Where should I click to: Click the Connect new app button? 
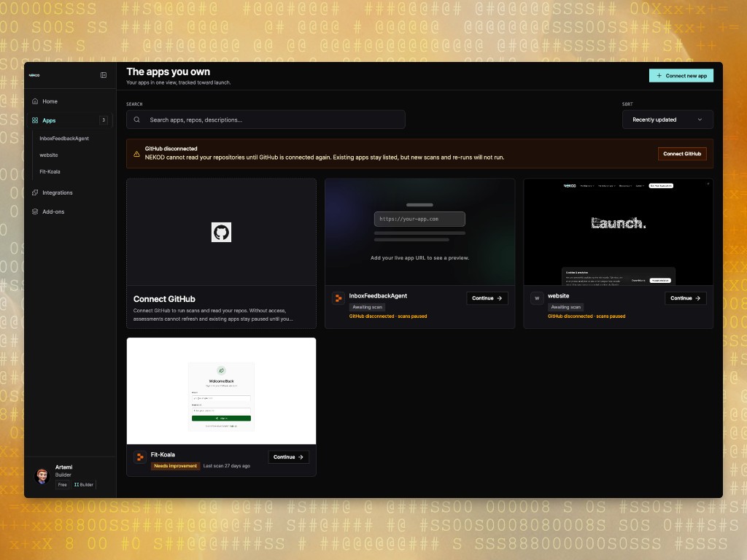(681, 76)
